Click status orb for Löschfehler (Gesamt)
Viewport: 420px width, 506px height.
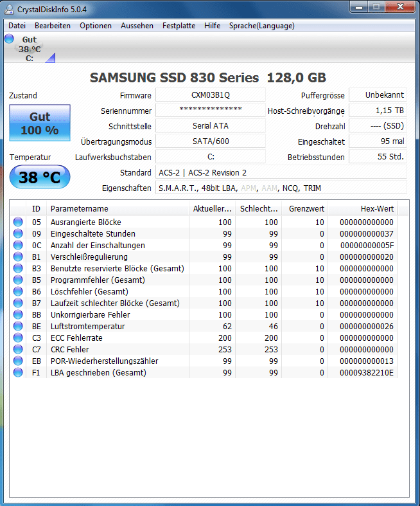click(18, 291)
